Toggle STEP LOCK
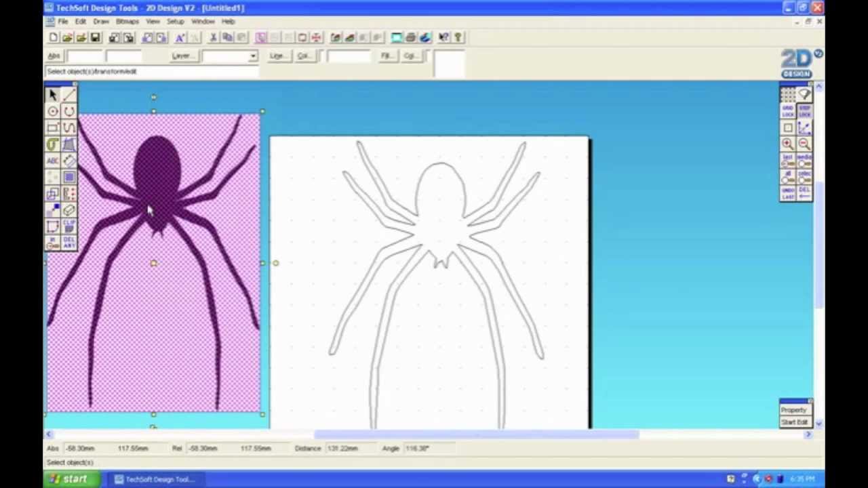Viewport: 868px width, 488px height. [804, 111]
